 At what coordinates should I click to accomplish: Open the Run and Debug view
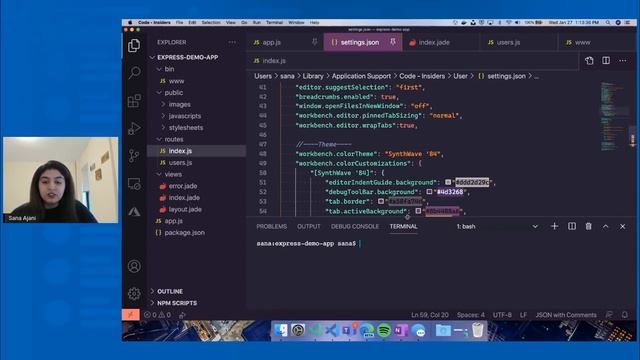pos(134,129)
